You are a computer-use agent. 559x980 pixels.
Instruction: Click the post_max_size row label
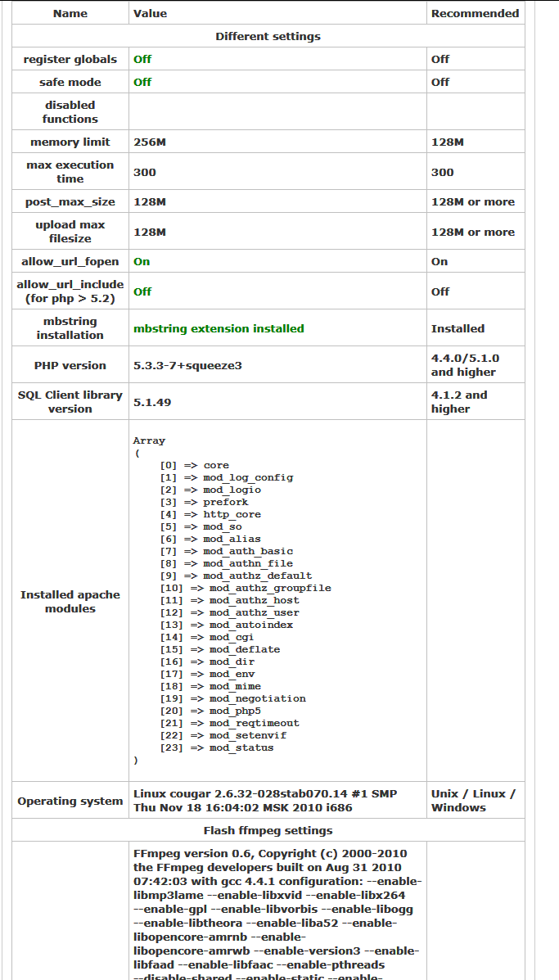point(70,201)
